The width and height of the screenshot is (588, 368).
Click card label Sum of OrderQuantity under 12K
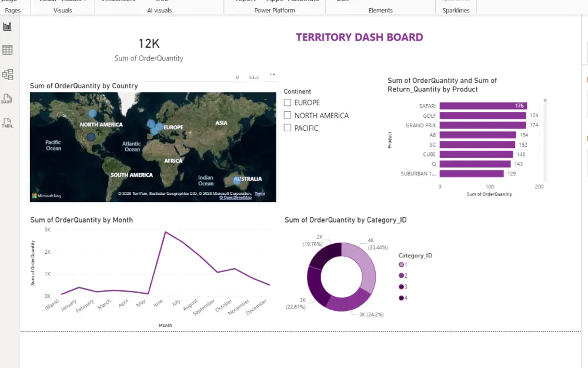point(149,58)
